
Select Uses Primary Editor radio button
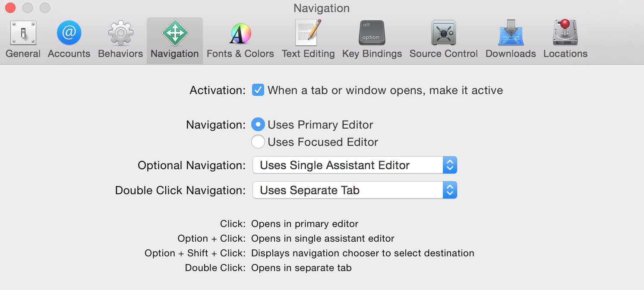click(258, 125)
